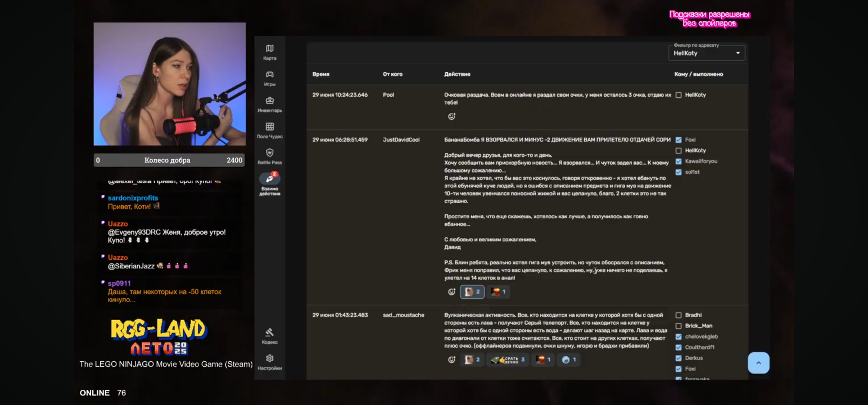Uncheck Derkus checkbox
The image size is (868, 405).
678,358
